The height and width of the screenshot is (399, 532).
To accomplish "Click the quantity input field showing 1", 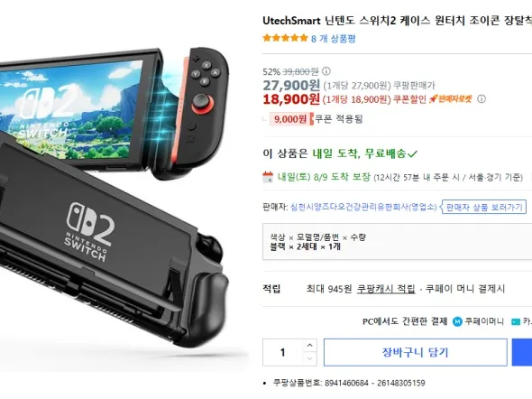I will pyautogui.click(x=282, y=352).
